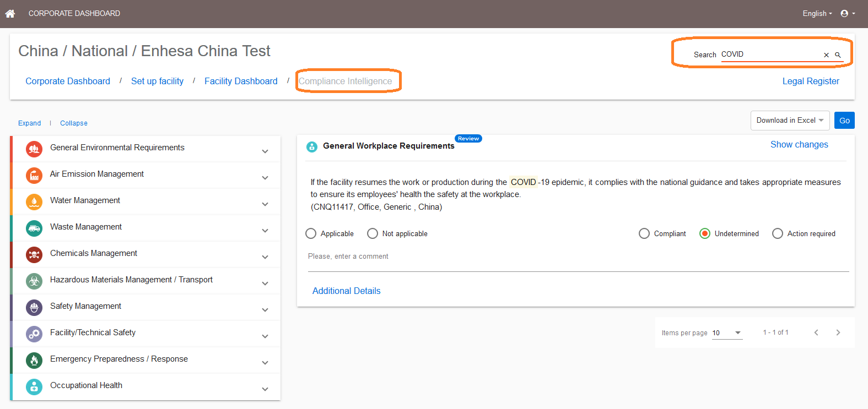
Task: Click the Water Management droplet icon
Action: pyautogui.click(x=34, y=201)
